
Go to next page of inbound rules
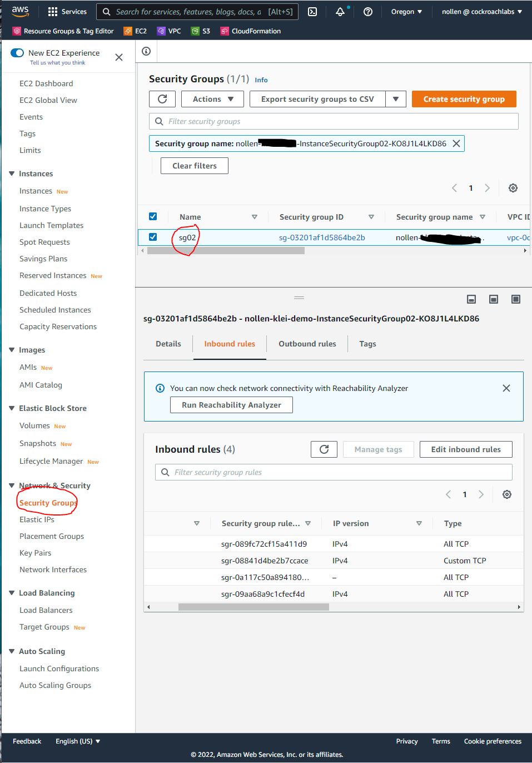tap(481, 494)
